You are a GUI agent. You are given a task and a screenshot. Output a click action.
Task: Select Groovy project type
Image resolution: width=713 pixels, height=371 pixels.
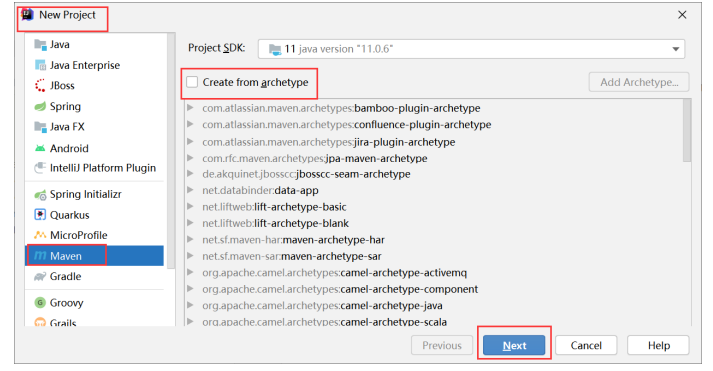pyautogui.click(x=95, y=303)
